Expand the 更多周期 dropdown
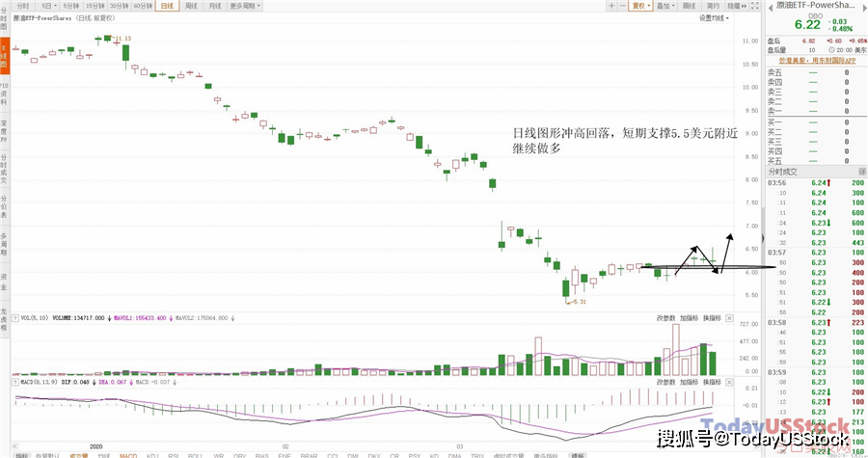The width and height of the screenshot is (868, 458). 245,6
